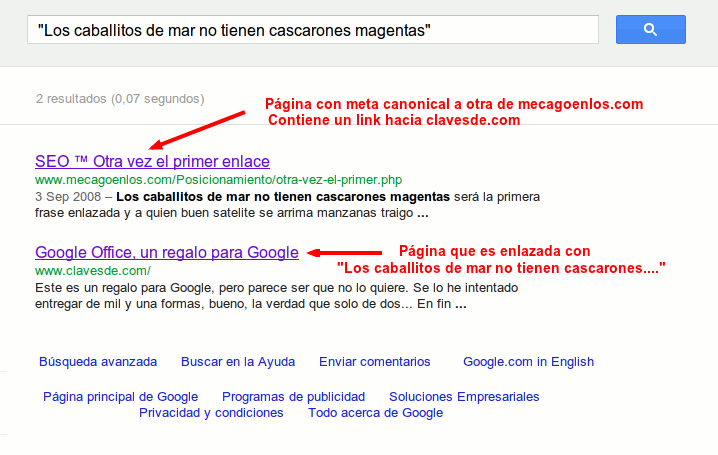Click 'Enviar comentarios' link
Image resolution: width=718 pixels, height=455 pixels.
[x=375, y=362]
